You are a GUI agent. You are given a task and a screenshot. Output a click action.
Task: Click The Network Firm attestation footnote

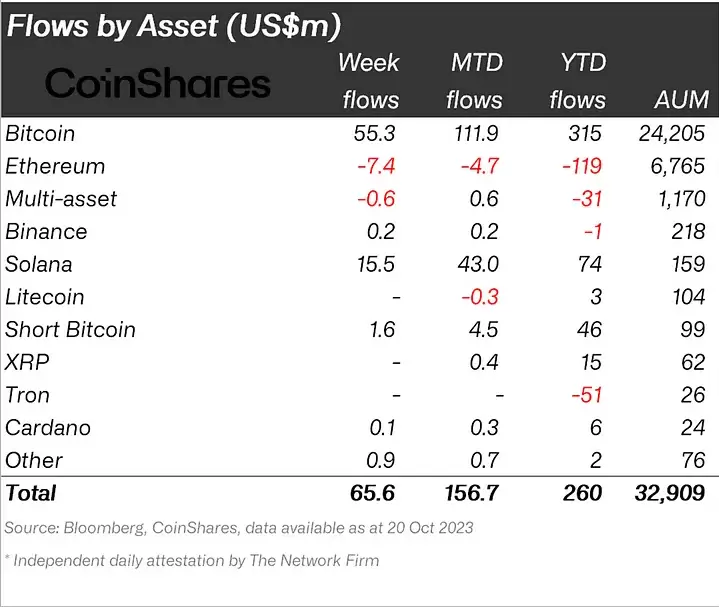pyautogui.click(x=192, y=560)
